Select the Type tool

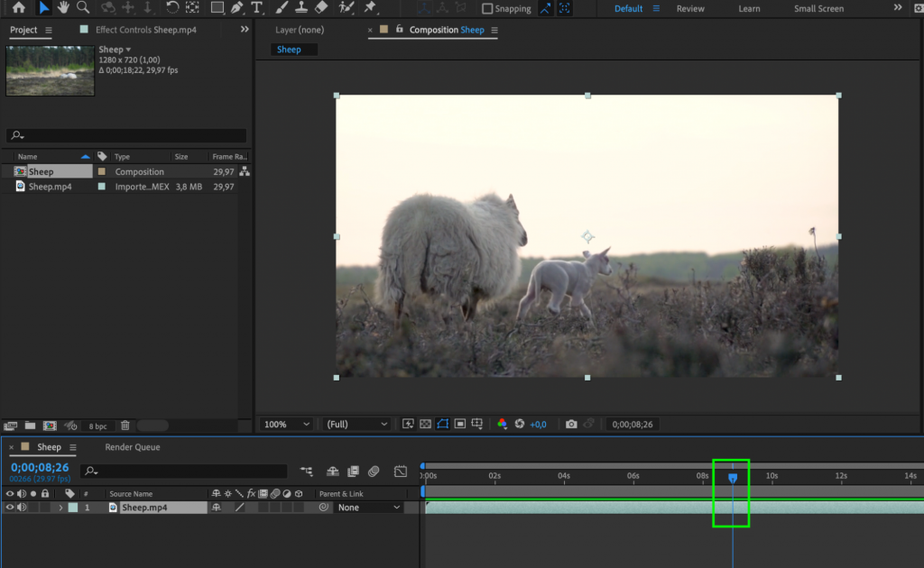click(x=255, y=8)
